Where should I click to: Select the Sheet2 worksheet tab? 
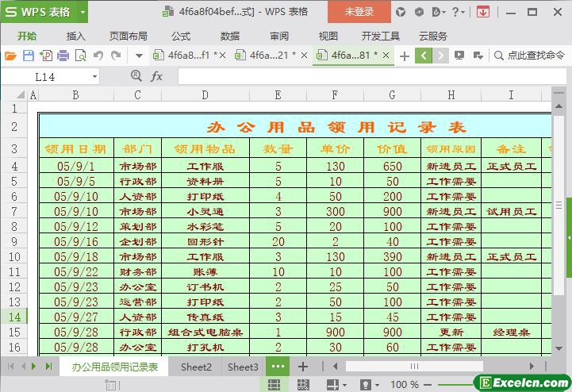(196, 367)
